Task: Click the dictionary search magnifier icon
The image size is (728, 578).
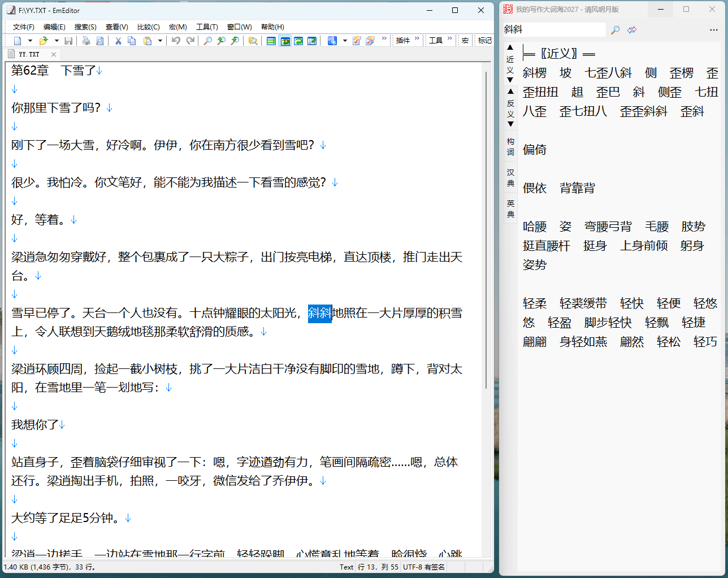Action: [616, 30]
